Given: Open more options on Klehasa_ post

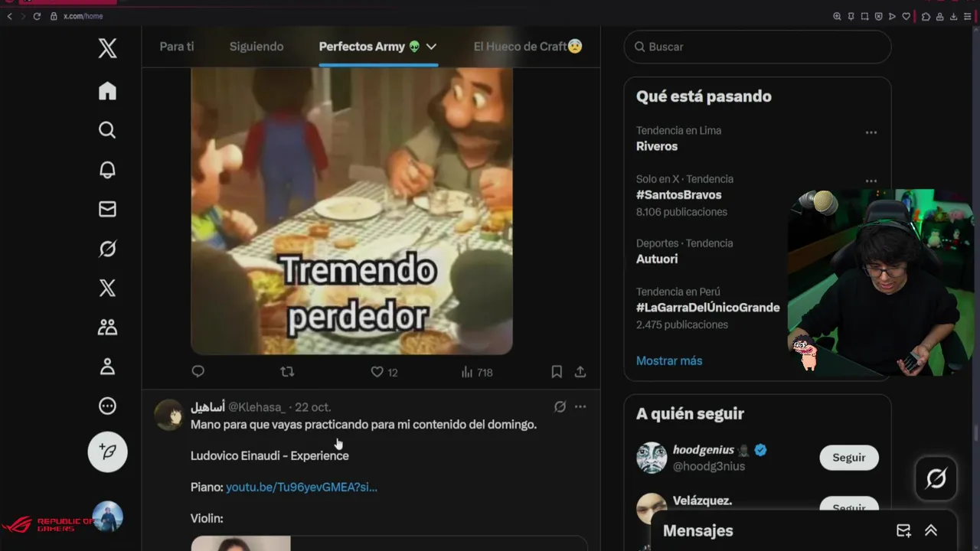Looking at the screenshot, I should tap(580, 407).
